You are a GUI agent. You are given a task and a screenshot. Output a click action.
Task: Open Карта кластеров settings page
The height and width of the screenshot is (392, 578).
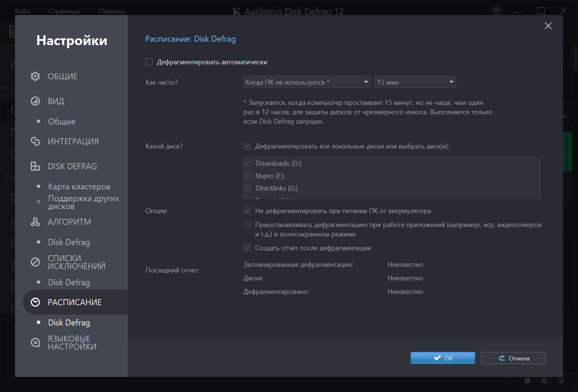click(x=79, y=187)
